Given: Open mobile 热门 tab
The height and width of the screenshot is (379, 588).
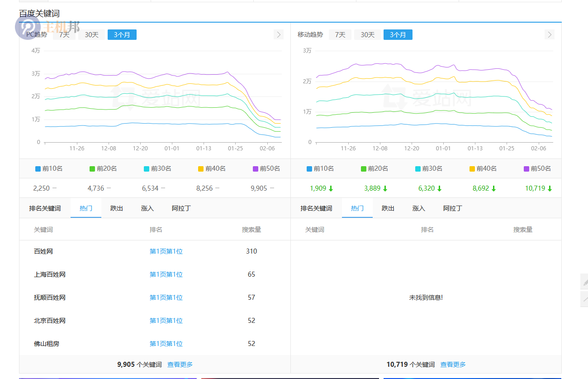Looking at the screenshot, I should tap(357, 208).
